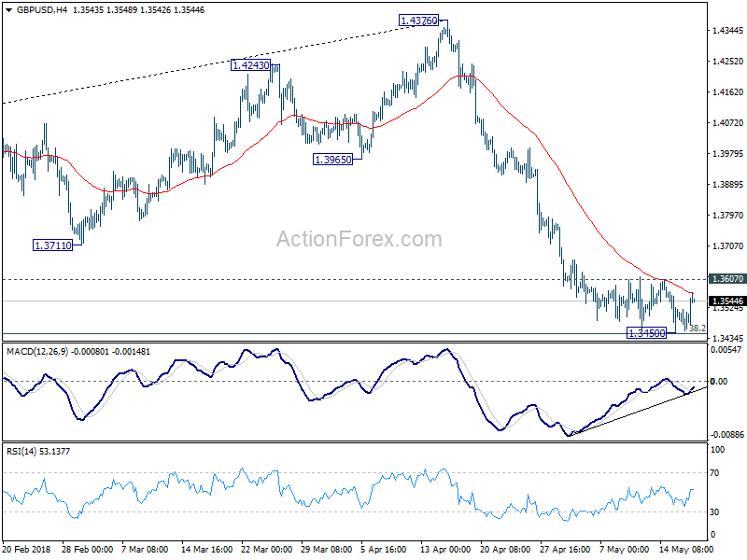Click the 1.43760 price high label
The image size is (747, 560).
tap(418, 21)
